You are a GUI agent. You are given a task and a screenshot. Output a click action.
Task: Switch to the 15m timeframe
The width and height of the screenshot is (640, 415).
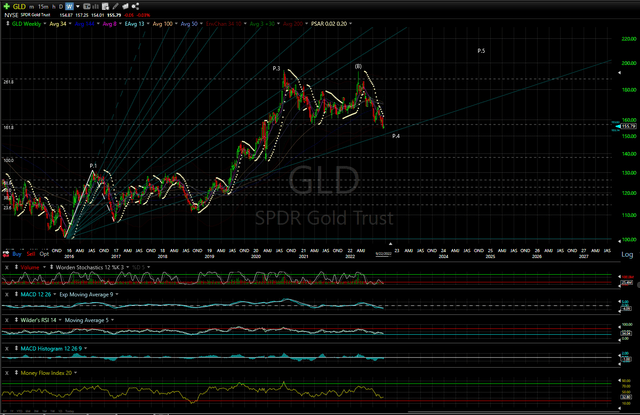click(x=43, y=7)
